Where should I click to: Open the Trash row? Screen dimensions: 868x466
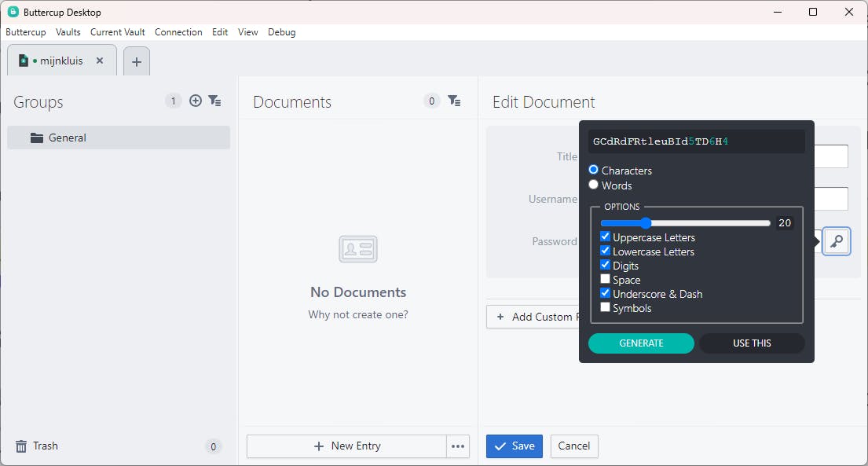coord(119,446)
